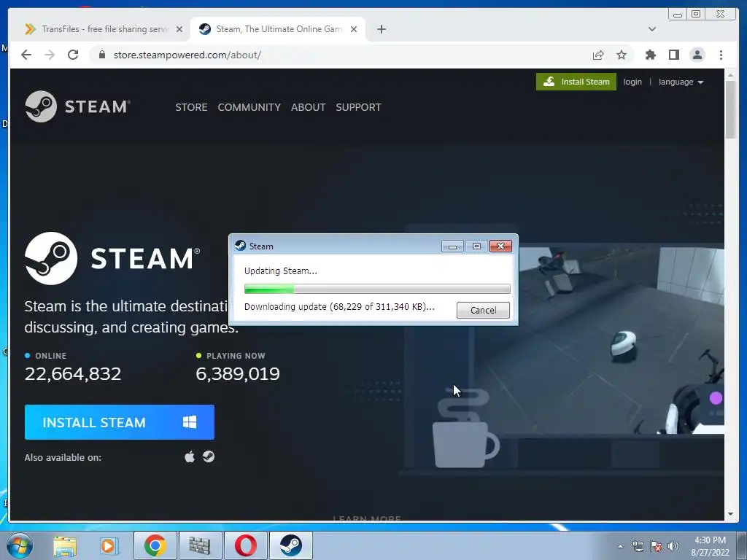
Task: Click the Steam taskbar icon
Action: [x=290, y=545]
